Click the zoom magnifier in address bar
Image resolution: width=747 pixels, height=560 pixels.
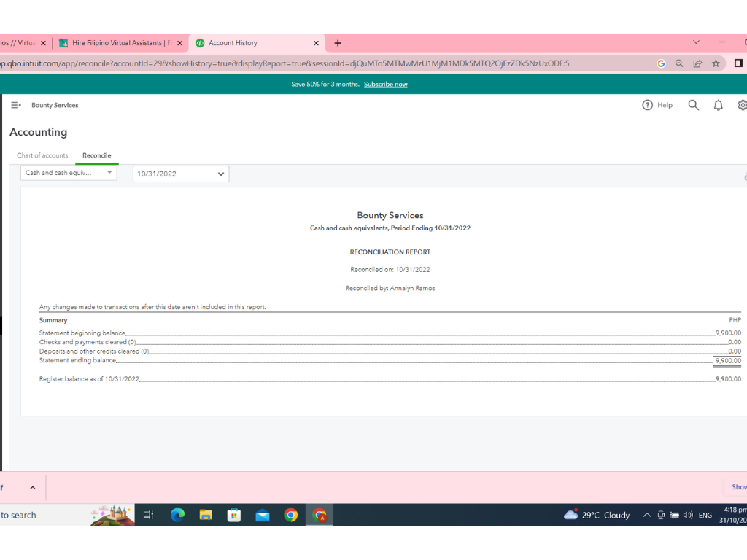pyautogui.click(x=679, y=63)
